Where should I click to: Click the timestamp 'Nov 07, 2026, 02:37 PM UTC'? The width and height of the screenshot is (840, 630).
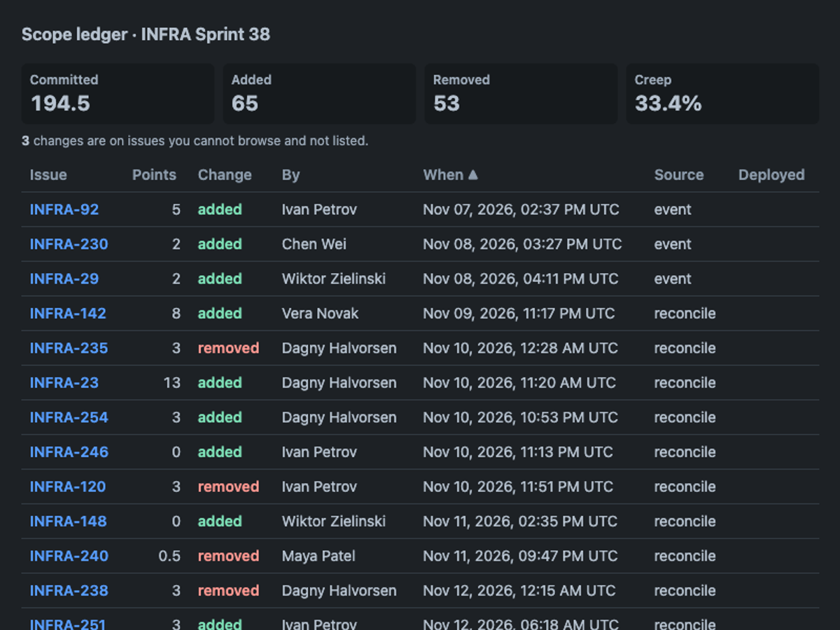(521, 209)
